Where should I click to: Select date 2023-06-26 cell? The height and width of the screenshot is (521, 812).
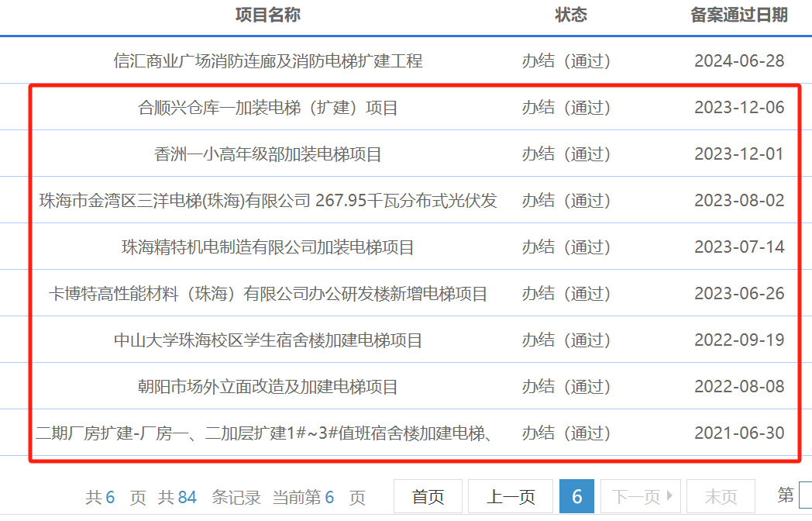coord(739,294)
